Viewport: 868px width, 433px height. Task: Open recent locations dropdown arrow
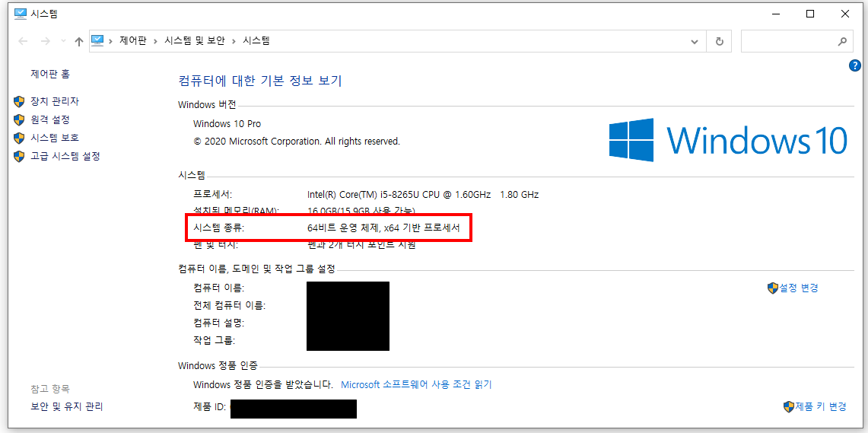pyautogui.click(x=63, y=41)
